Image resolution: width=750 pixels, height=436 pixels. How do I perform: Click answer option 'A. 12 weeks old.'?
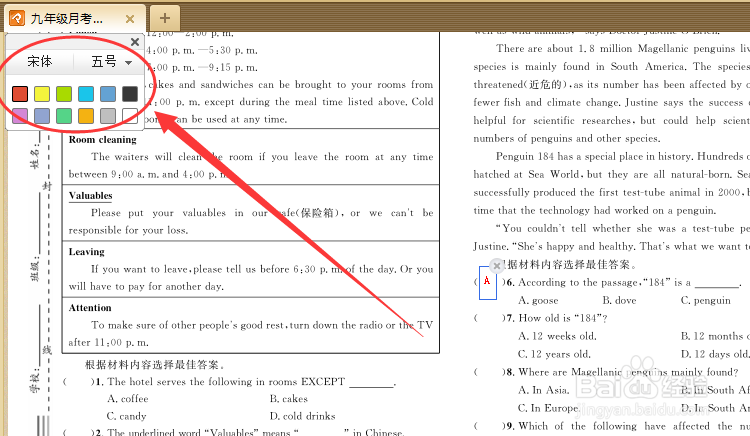[x=557, y=336]
